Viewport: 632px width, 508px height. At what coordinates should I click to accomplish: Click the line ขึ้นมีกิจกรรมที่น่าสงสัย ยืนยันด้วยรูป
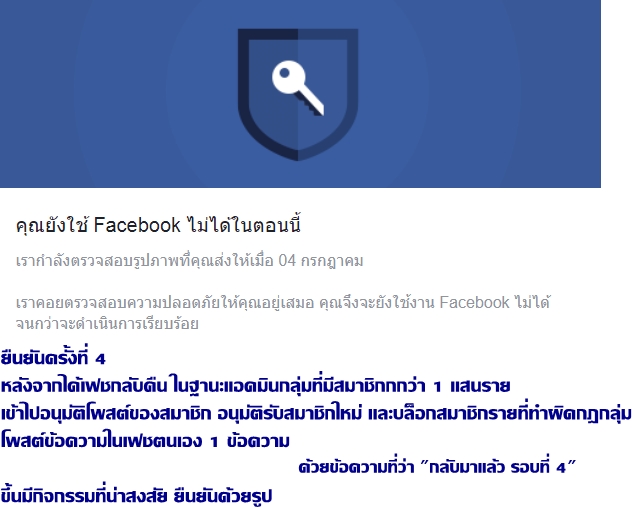(x=136, y=496)
